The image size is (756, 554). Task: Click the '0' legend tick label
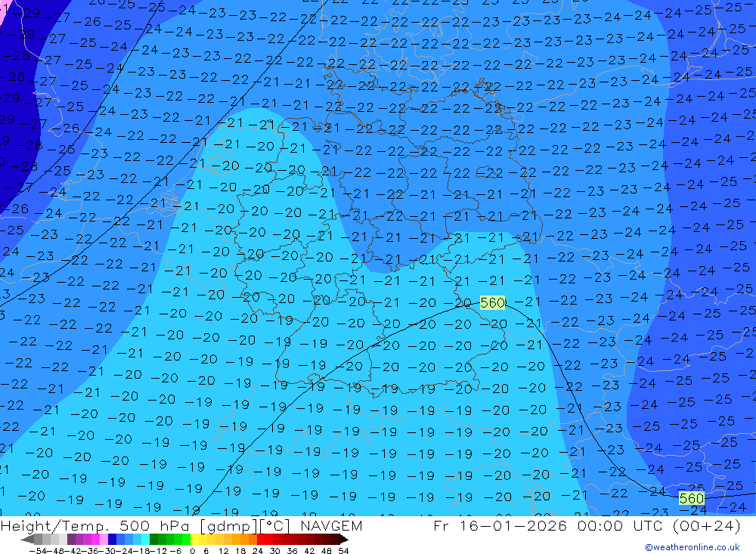pyautogui.click(x=192, y=551)
